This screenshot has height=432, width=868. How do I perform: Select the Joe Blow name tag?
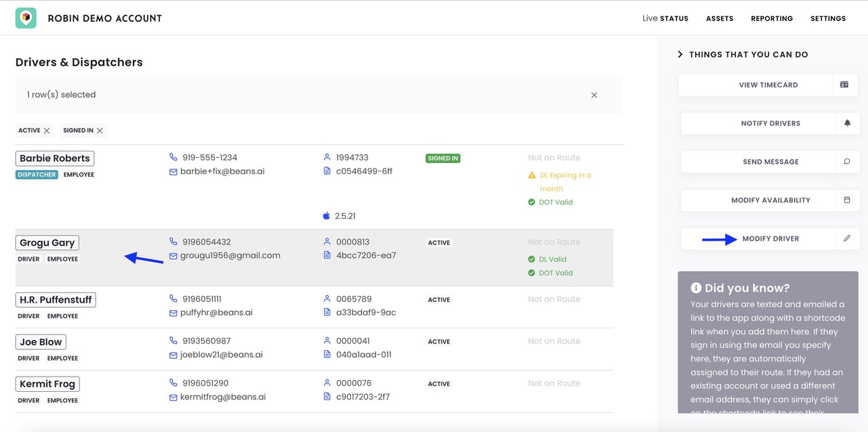41,342
